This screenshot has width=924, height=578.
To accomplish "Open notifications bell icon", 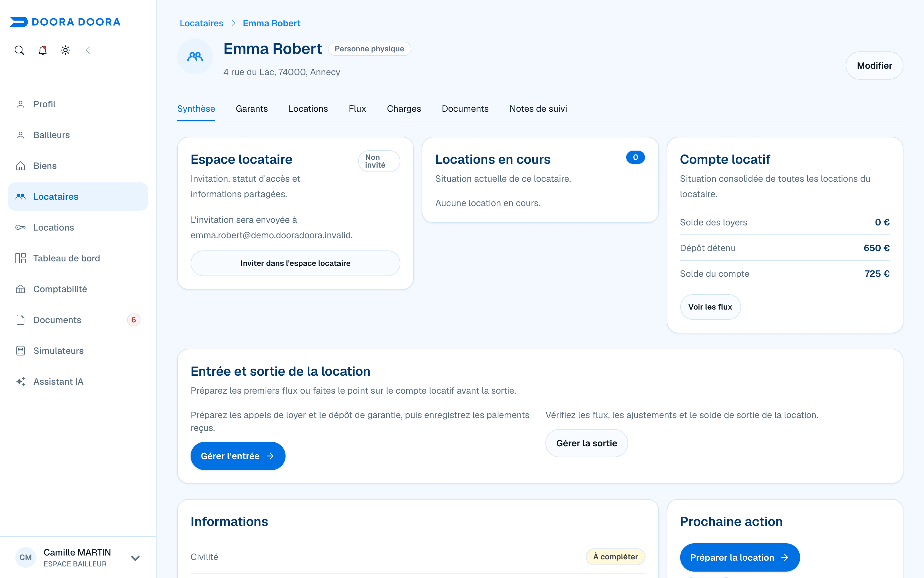I will coord(42,50).
